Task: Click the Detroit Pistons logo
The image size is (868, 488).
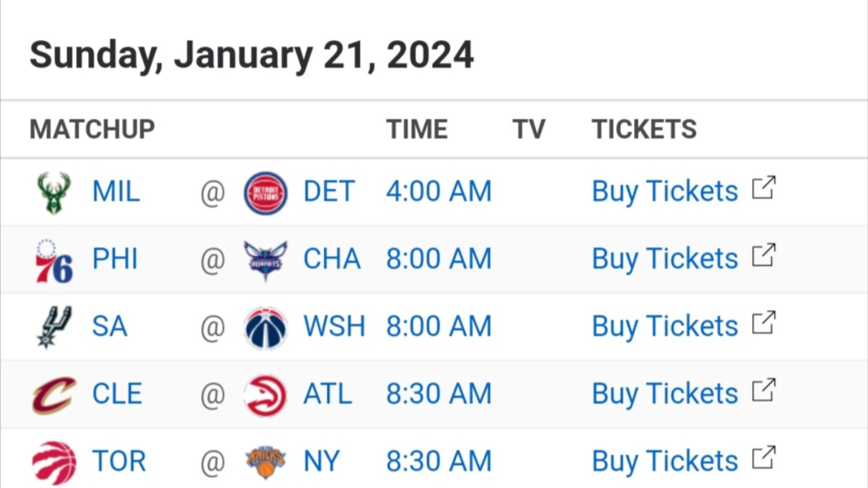Action: coord(265,192)
